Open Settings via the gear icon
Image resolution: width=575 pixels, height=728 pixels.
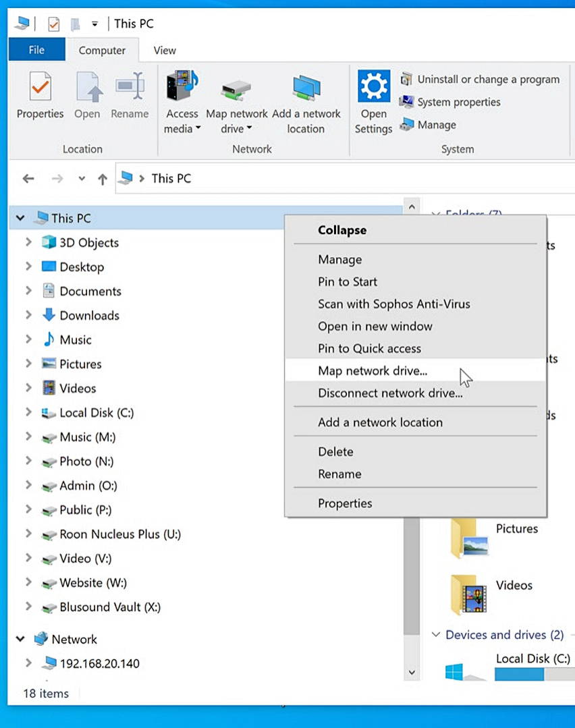point(374,86)
